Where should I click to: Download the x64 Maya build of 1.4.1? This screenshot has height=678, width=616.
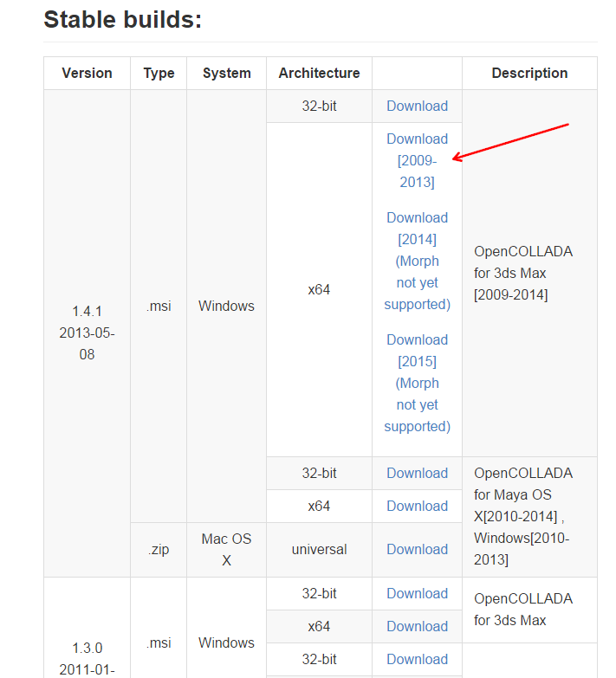pos(417,506)
